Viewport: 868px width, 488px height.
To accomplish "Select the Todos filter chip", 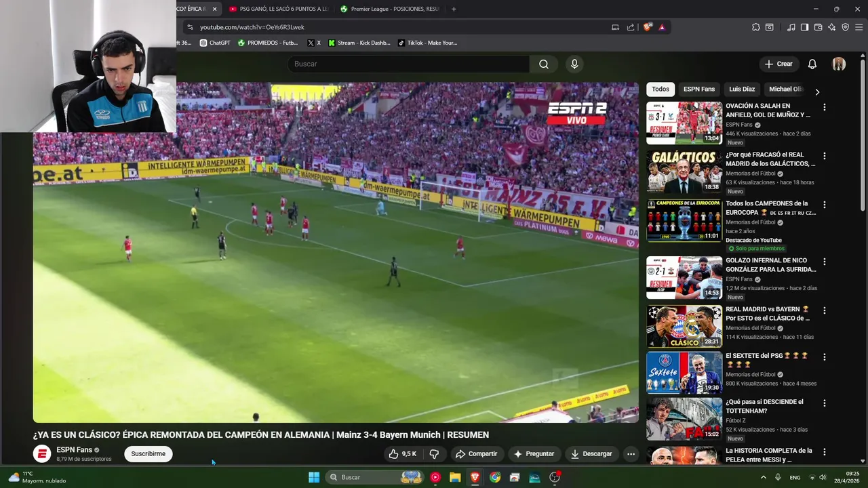I will tap(660, 89).
